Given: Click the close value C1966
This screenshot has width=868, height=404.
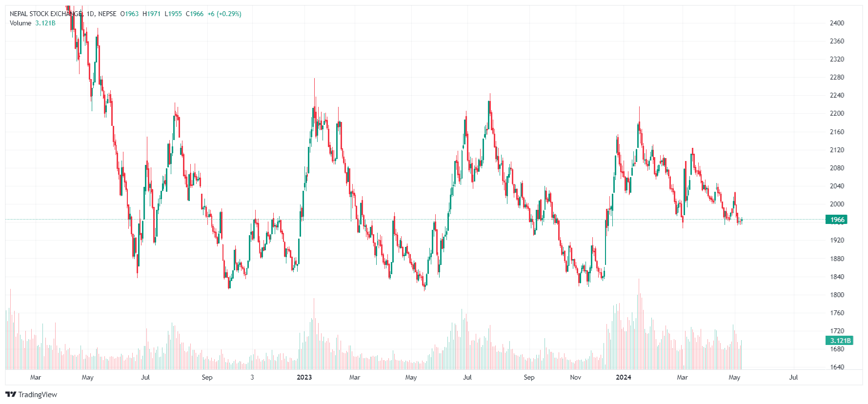Looking at the screenshot, I should click(x=194, y=14).
